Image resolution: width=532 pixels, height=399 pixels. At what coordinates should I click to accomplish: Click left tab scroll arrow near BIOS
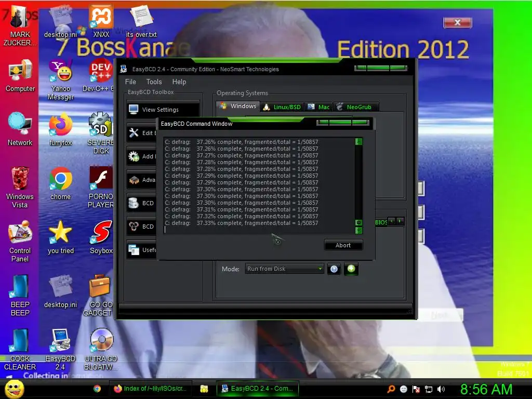point(392,221)
